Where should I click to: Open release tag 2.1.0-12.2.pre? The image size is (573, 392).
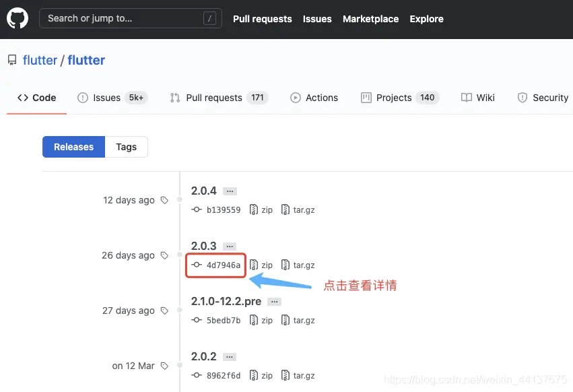pyautogui.click(x=226, y=301)
